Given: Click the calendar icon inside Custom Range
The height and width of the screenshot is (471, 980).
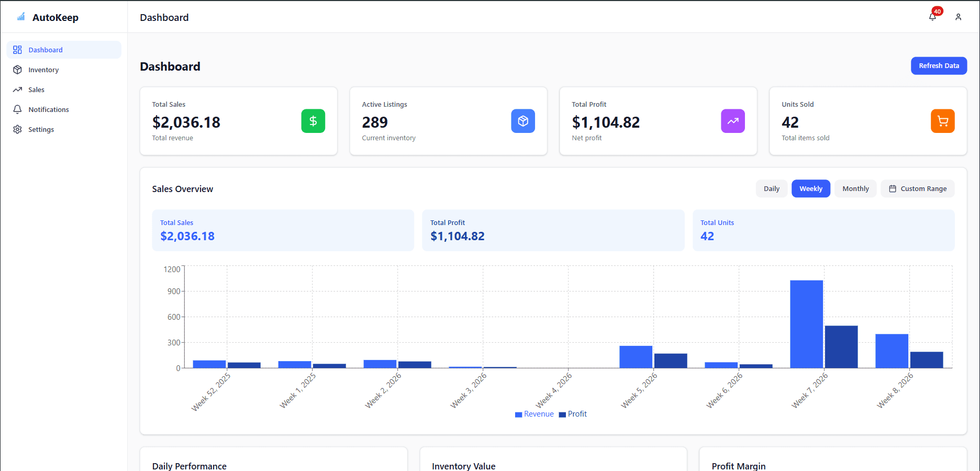Looking at the screenshot, I should coord(893,188).
